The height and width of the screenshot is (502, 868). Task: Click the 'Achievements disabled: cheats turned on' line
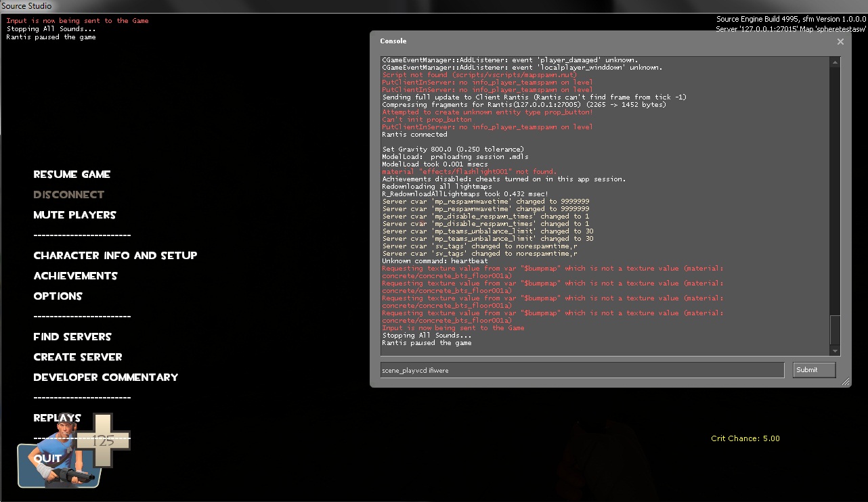point(504,179)
